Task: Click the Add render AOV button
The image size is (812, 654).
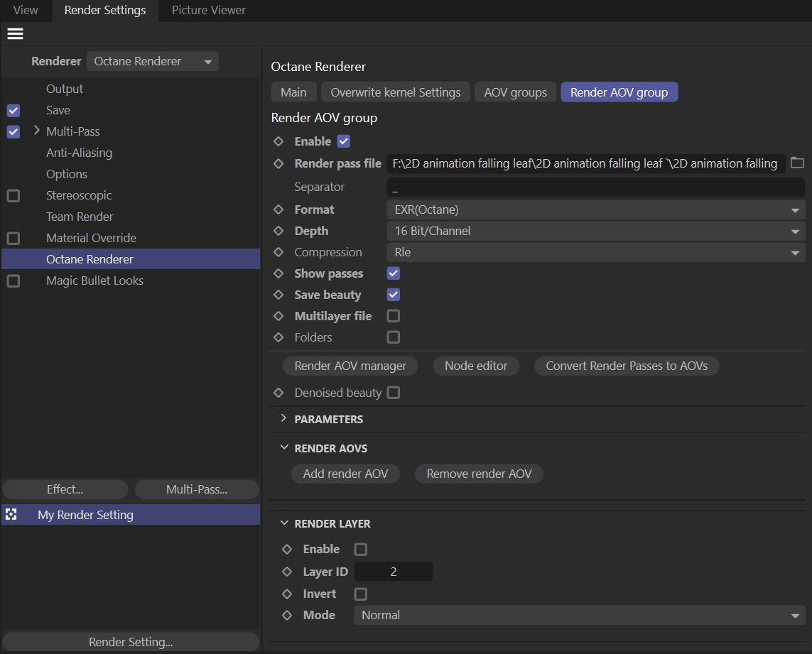Action: coord(345,474)
